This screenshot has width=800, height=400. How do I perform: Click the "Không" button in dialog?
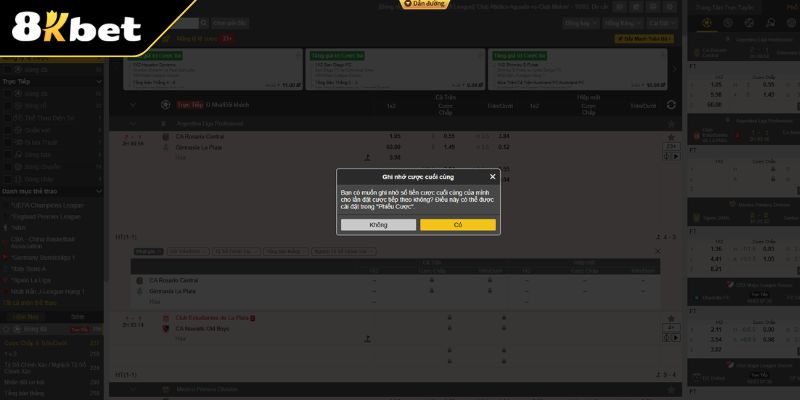pos(378,225)
